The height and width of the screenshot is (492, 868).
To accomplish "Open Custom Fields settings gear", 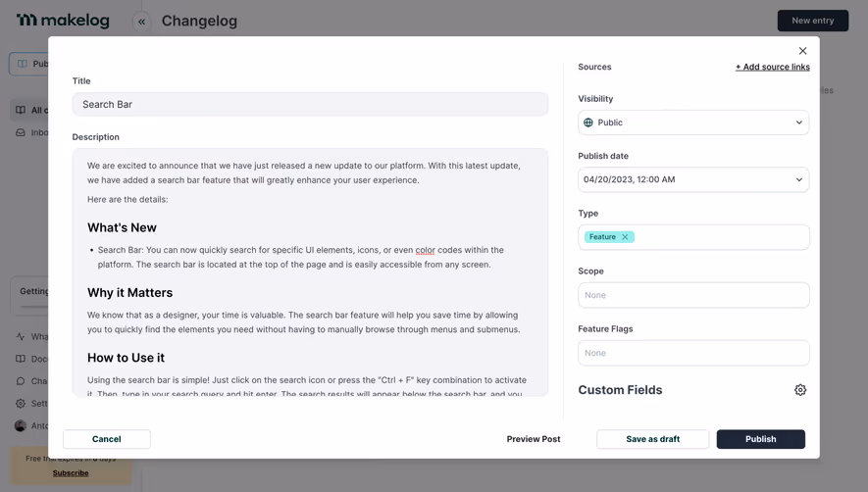I will (800, 390).
